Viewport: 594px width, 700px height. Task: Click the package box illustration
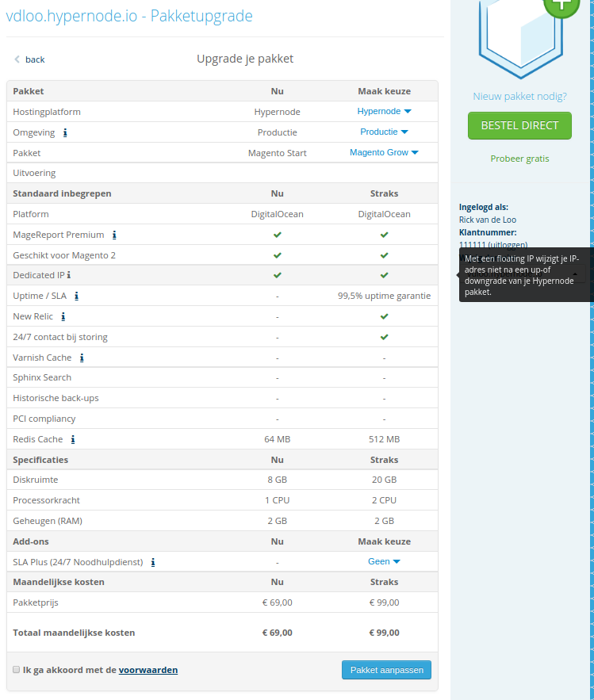pyautogui.click(x=521, y=38)
